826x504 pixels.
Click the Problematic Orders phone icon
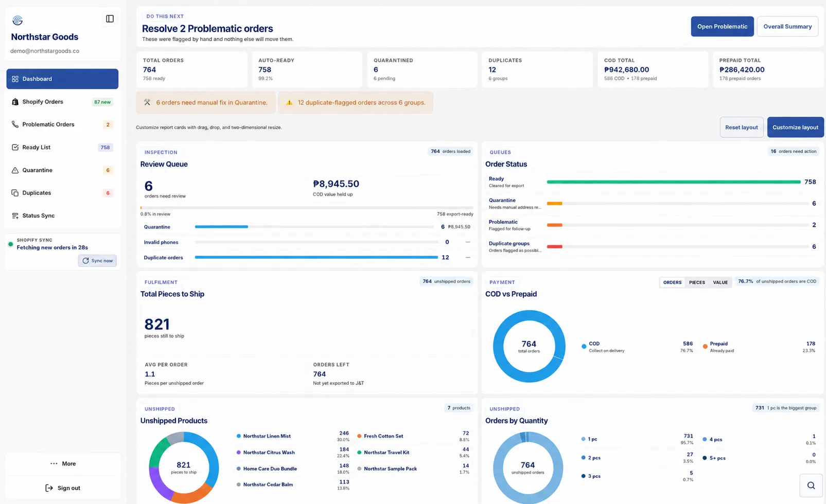pyautogui.click(x=15, y=124)
